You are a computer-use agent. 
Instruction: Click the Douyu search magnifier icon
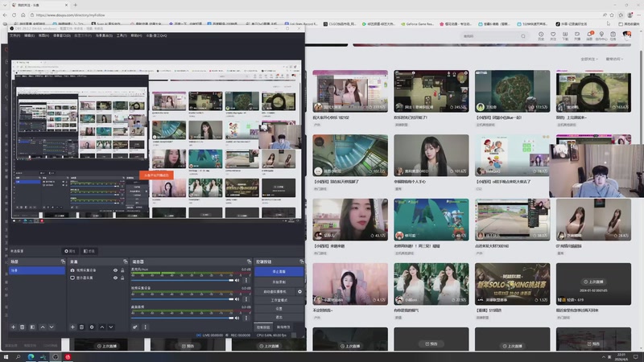pos(522,36)
